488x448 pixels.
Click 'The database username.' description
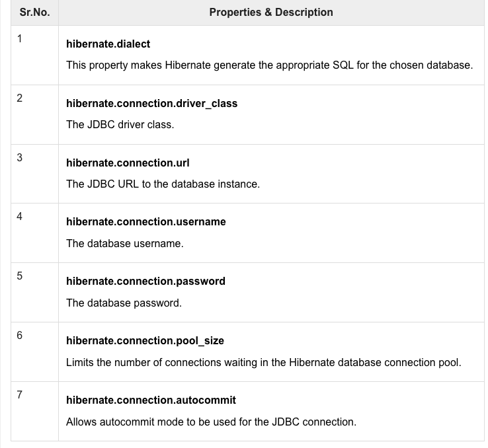pyautogui.click(x=125, y=243)
